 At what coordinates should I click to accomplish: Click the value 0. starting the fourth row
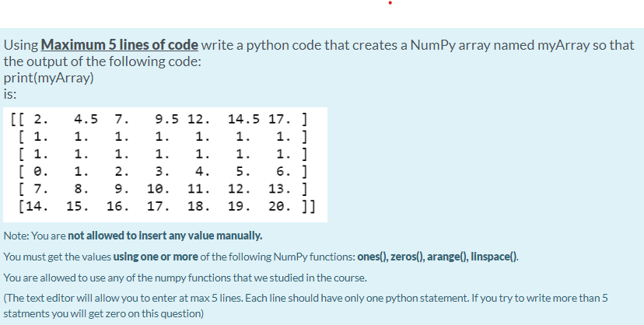(40, 172)
